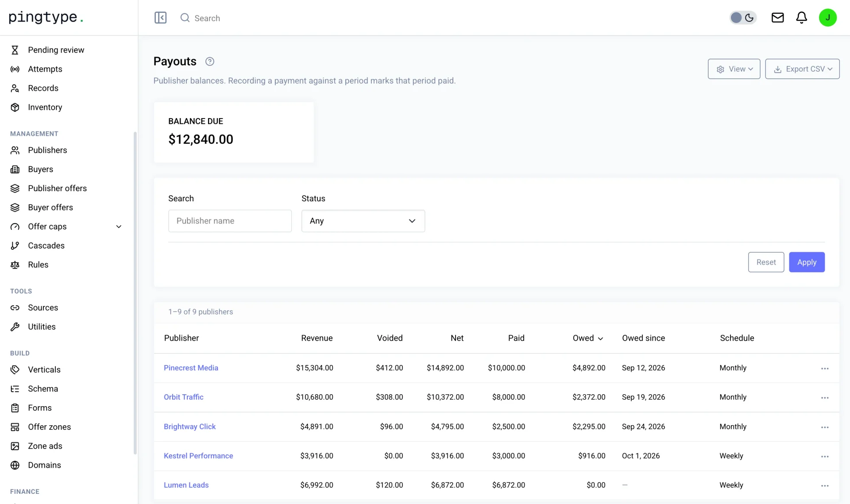Open Zone ads in sidebar

pos(45,446)
